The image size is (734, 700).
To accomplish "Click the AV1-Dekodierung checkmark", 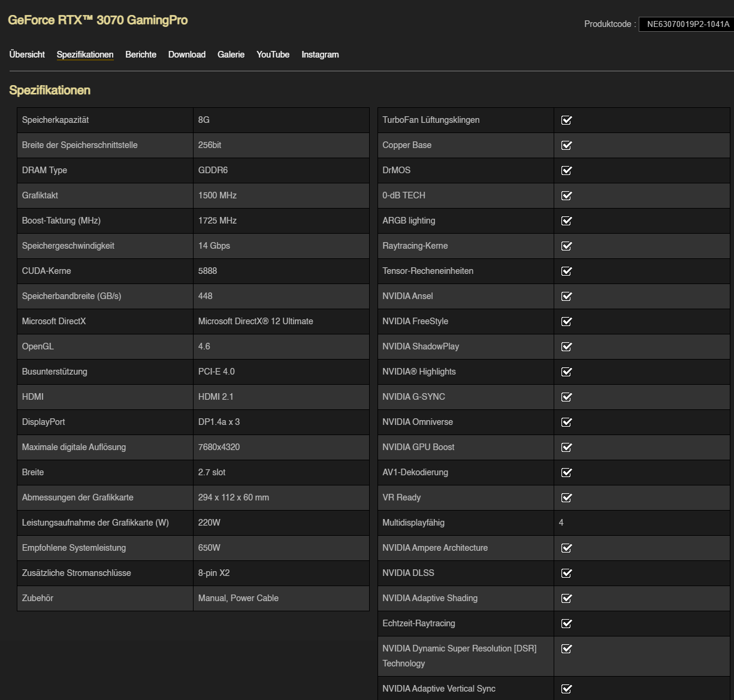I will 567,472.
